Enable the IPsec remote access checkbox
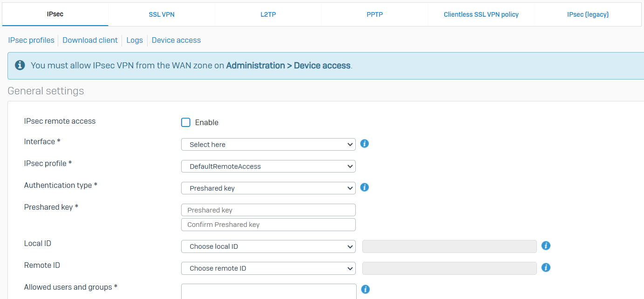This screenshot has width=644, height=299. pyautogui.click(x=186, y=122)
